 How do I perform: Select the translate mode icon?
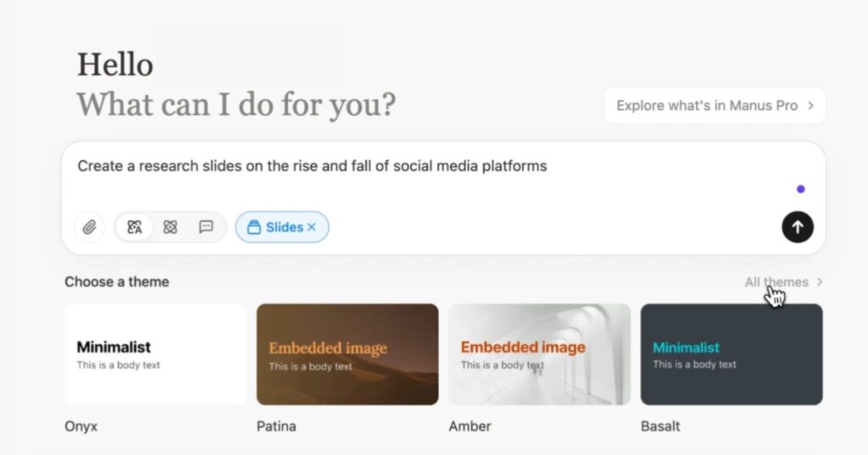135,227
